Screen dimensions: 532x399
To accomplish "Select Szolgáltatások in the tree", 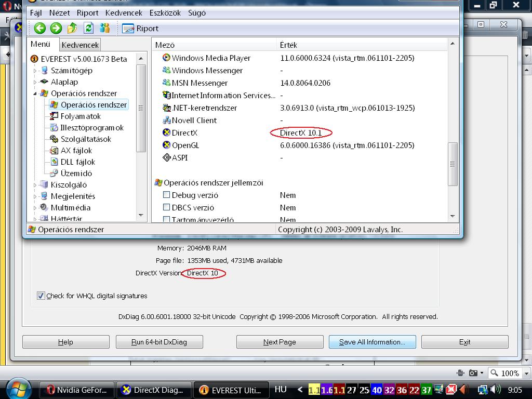I will (86, 139).
